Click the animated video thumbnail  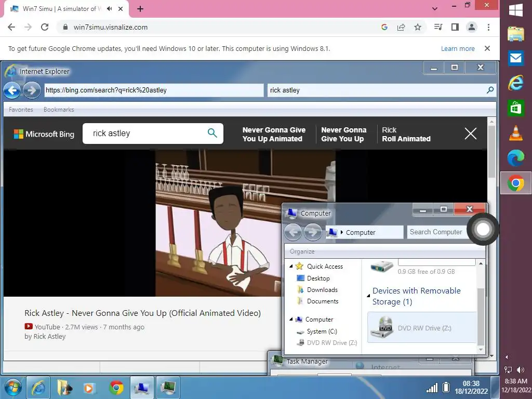[218, 223]
